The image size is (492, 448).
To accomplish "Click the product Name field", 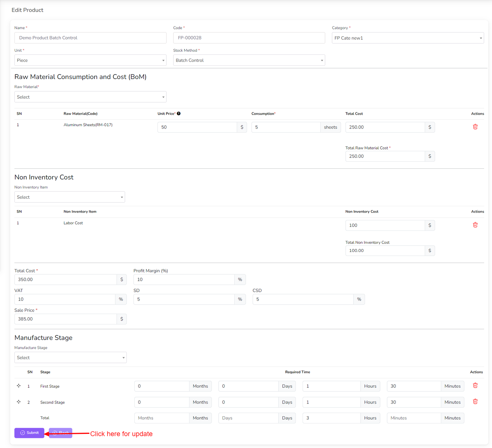I will point(90,38).
